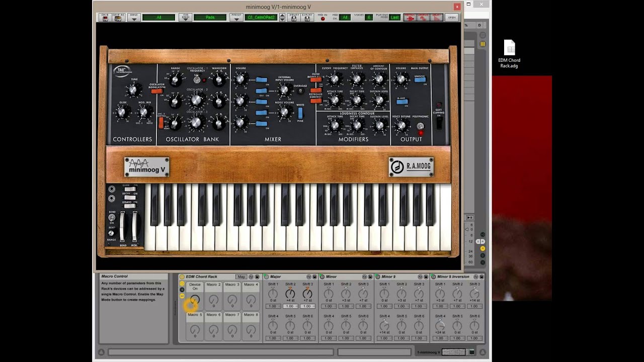The height and width of the screenshot is (362, 644).
Task: Click the Output Volume knob
Action: click(x=401, y=79)
